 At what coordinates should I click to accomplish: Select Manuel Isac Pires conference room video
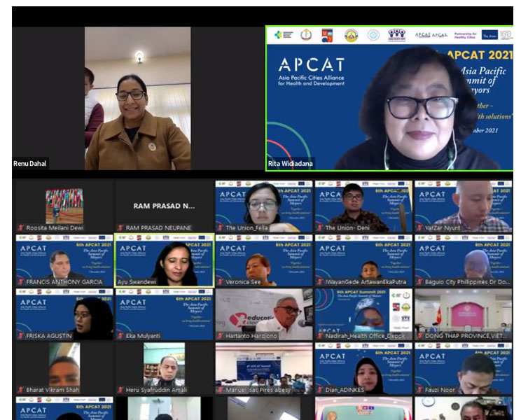[264, 368]
